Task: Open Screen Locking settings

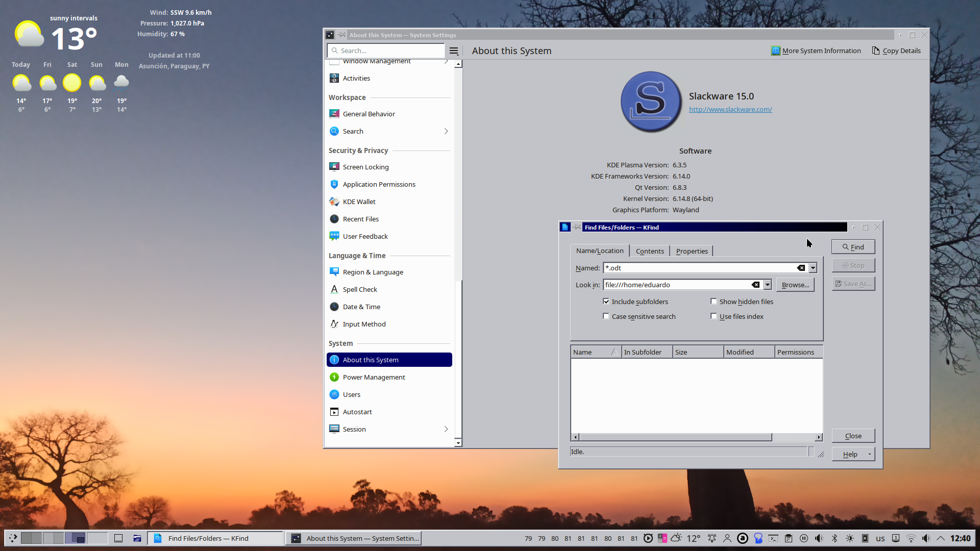Action: [389, 167]
